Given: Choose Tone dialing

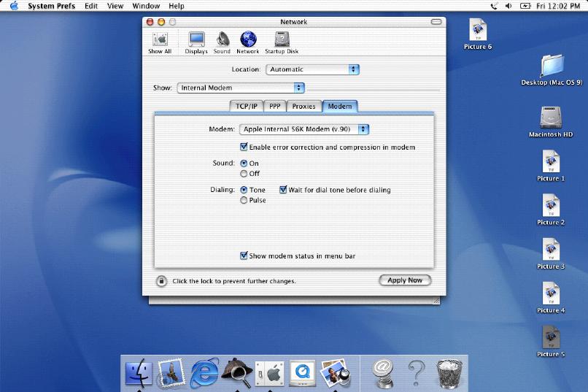Looking at the screenshot, I should (x=244, y=190).
